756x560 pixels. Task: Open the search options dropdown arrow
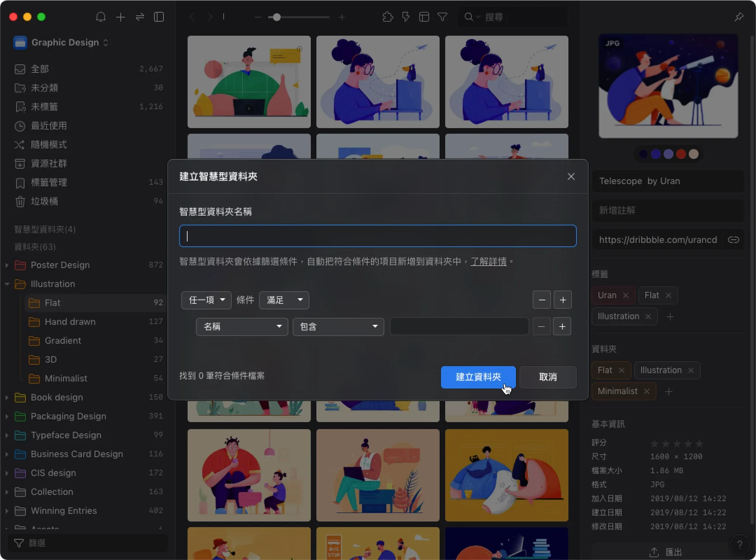478,17
